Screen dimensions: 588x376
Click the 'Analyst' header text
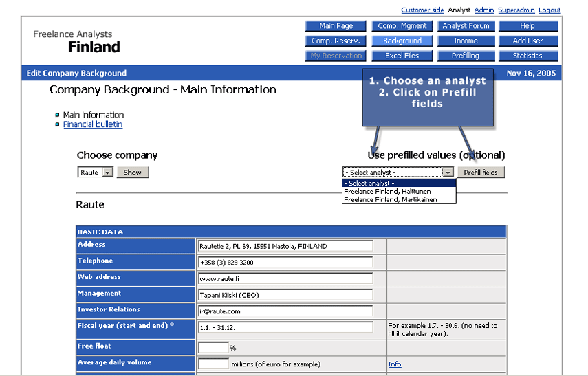click(x=459, y=10)
